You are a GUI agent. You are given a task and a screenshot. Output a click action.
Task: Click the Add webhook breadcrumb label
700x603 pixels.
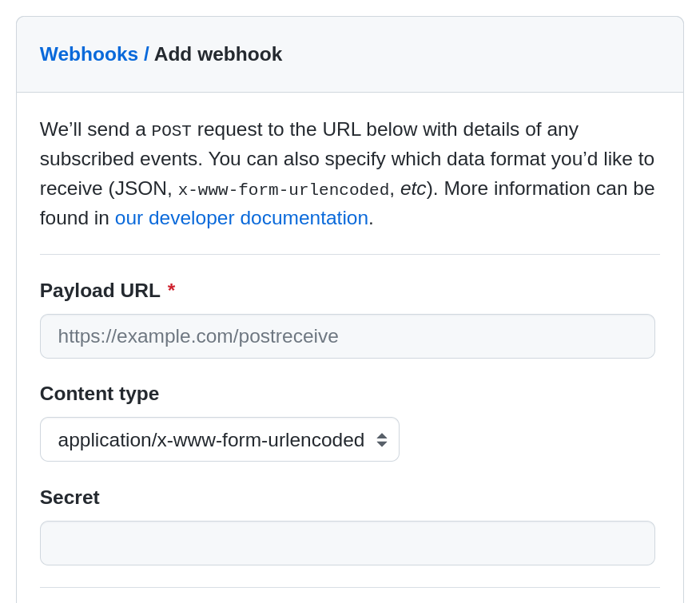pyautogui.click(x=218, y=54)
